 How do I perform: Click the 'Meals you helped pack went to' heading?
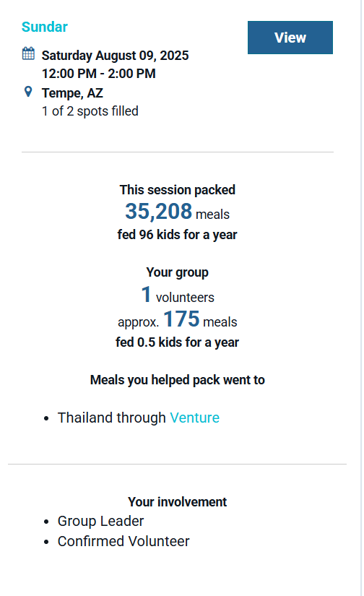click(x=178, y=380)
